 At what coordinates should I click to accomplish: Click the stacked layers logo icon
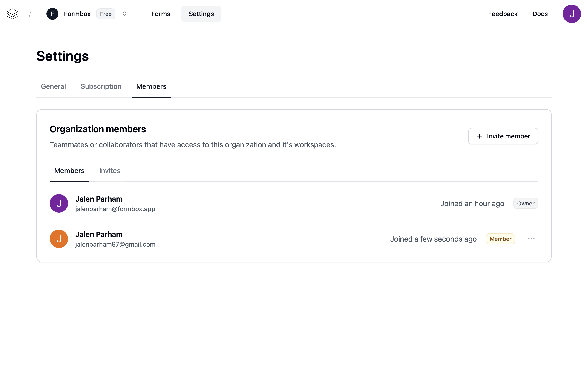[x=12, y=14]
